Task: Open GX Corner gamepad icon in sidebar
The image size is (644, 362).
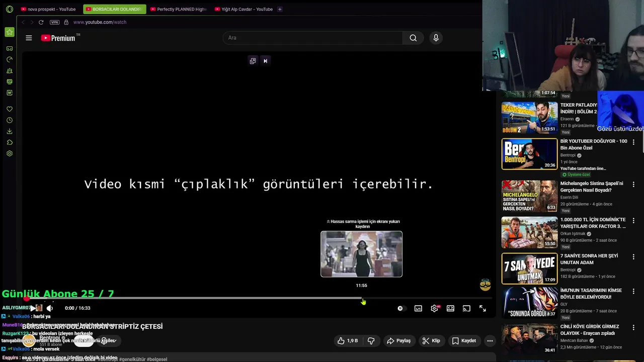Action: [x=9, y=49]
